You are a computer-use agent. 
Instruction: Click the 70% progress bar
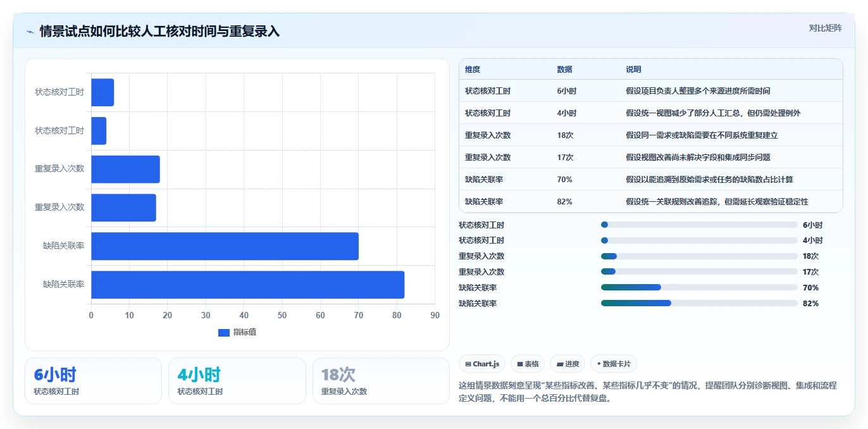(699, 287)
